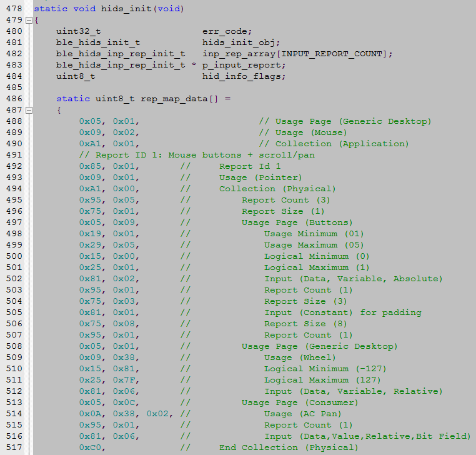Click the comment 'Usage Minimum (01)'
Screen dimensions: 476x455
click(x=314, y=234)
